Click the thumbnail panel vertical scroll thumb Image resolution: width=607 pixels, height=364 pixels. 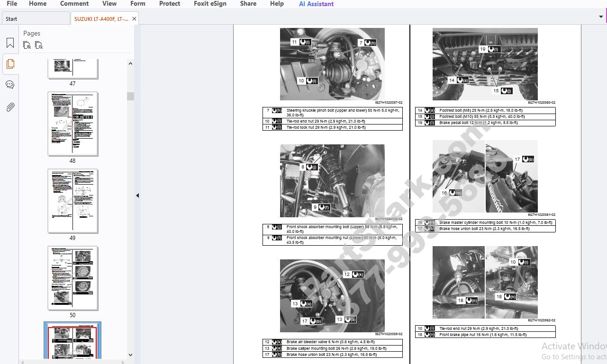pos(130,96)
